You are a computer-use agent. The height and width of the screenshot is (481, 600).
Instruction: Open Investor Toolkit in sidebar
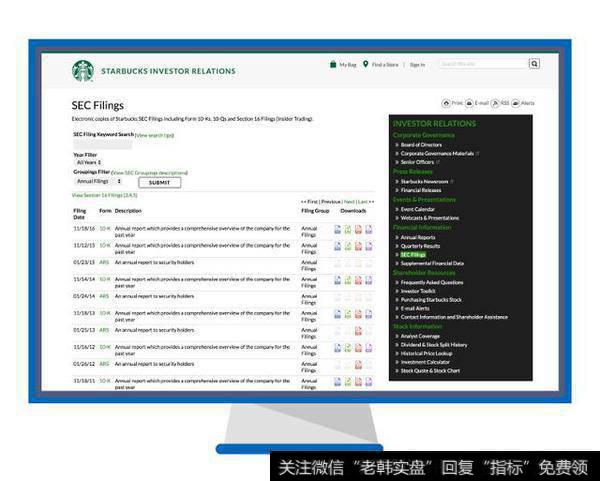(417, 291)
